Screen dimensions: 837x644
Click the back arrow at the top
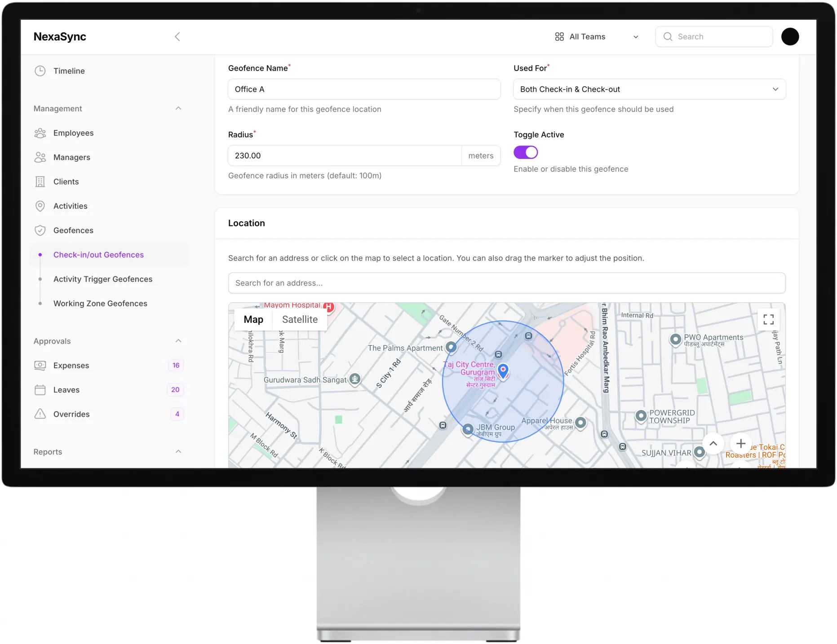tap(177, 36)
